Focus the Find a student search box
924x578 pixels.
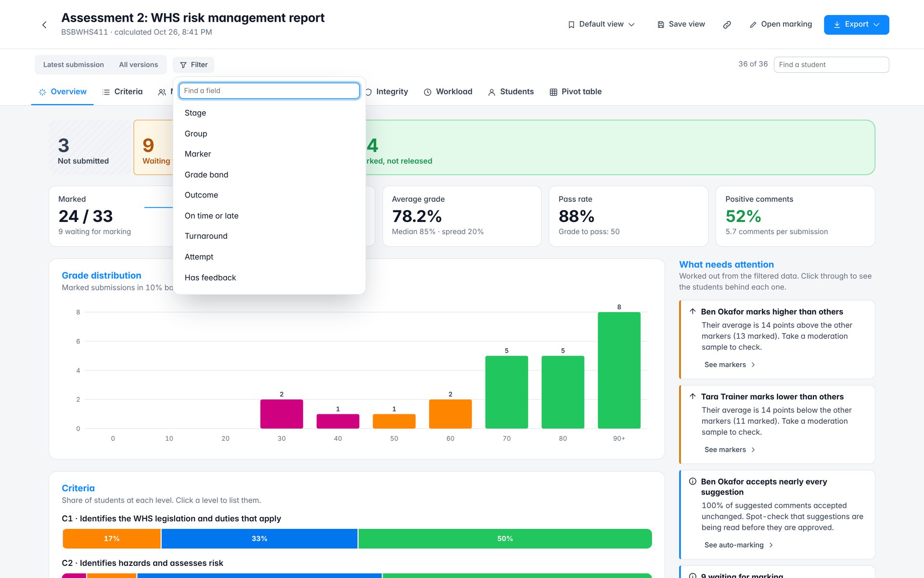[831, 65]
